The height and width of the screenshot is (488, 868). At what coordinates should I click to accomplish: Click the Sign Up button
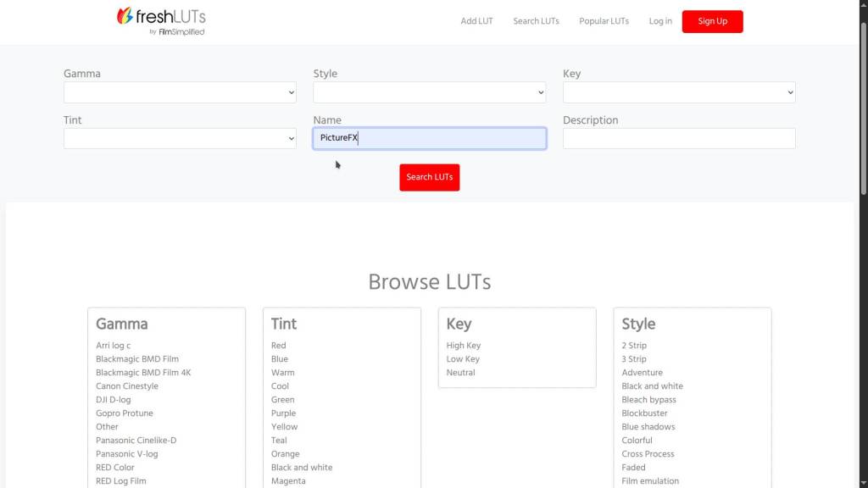(712, 21)
